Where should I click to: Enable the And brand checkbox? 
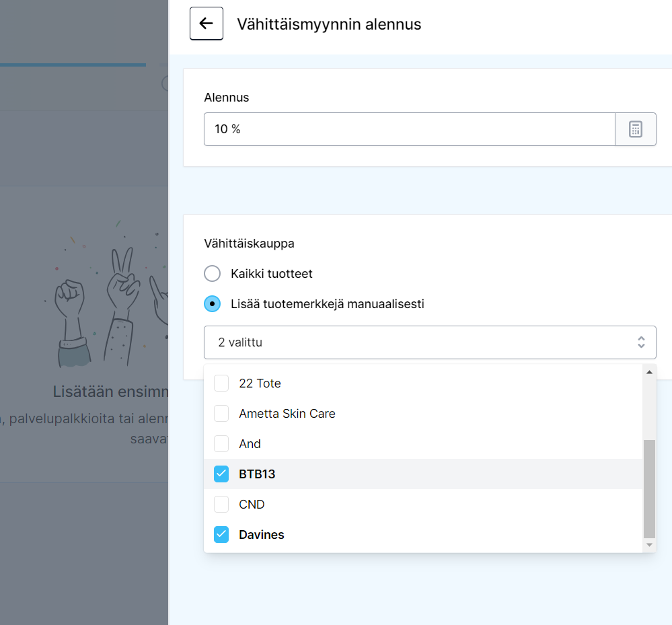[221, 443]
